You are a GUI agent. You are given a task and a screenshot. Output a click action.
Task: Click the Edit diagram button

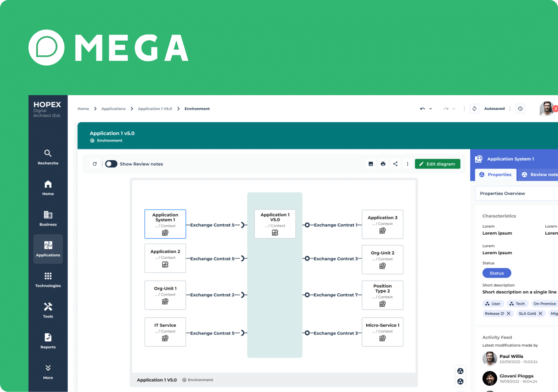coord(438,164)
